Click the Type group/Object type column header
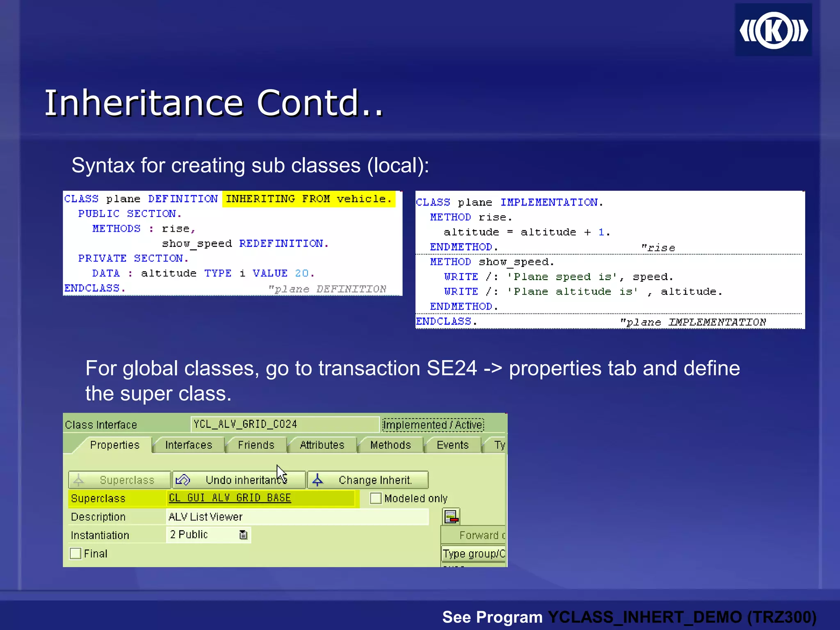The height and width of the screenshot is (630, 840). (474, 554)
